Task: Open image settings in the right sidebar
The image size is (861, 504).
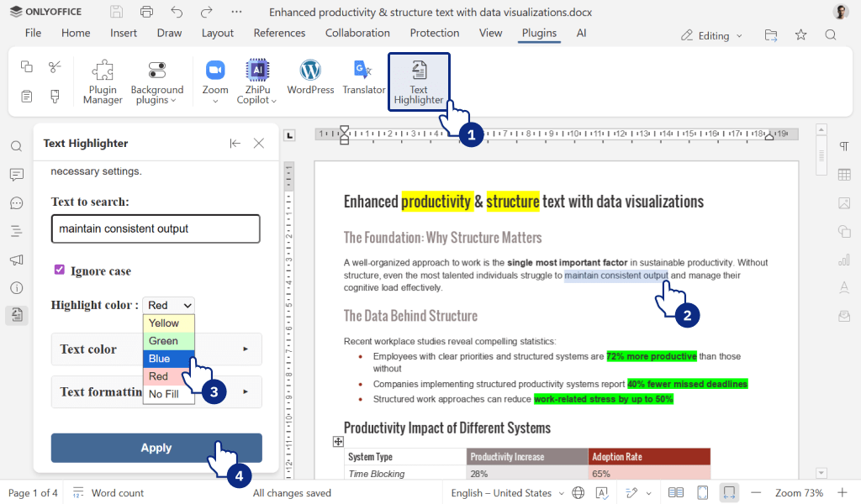Action: [844, 202]
